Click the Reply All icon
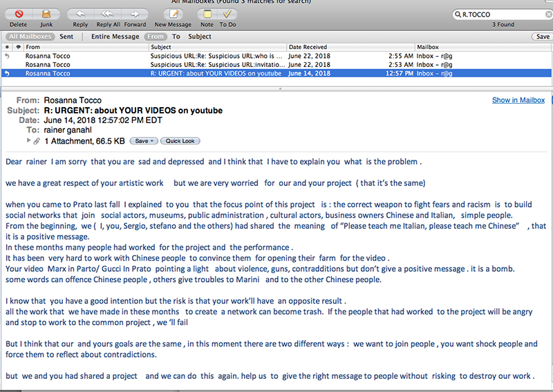Image resolution: width=553 pixels, height=392 pixels. pyautogui.click(x=106, y=14)
